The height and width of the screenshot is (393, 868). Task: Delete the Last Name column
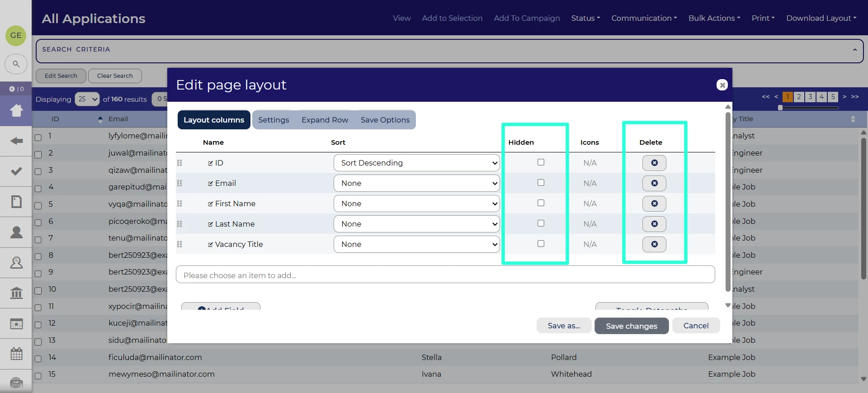(654, 224)
